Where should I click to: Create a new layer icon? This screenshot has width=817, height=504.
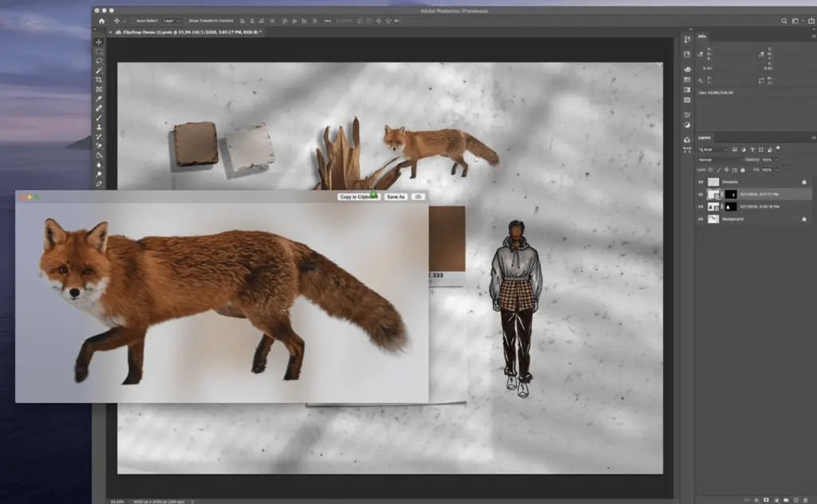pyautogui.click(x=795, y=500)
